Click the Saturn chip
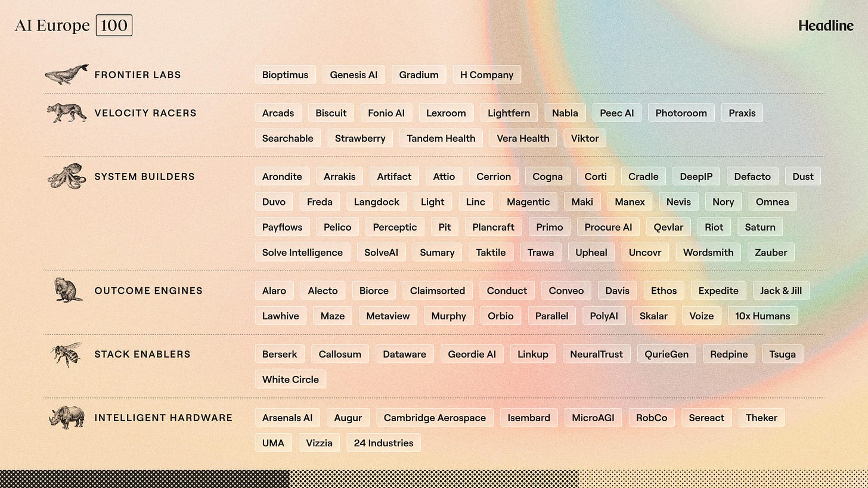The height and width of the screenshot is (488, 868). tap(760, 227)
